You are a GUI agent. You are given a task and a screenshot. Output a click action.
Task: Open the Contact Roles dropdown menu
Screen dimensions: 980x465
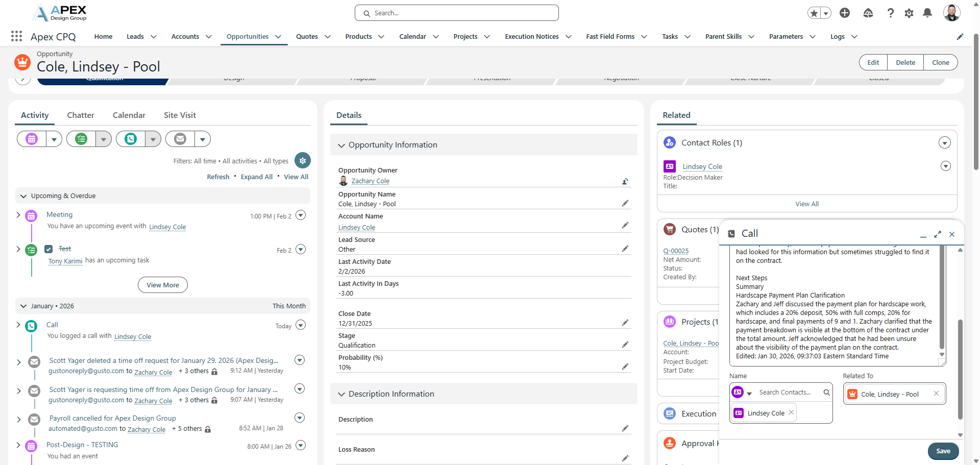(944, 143)
